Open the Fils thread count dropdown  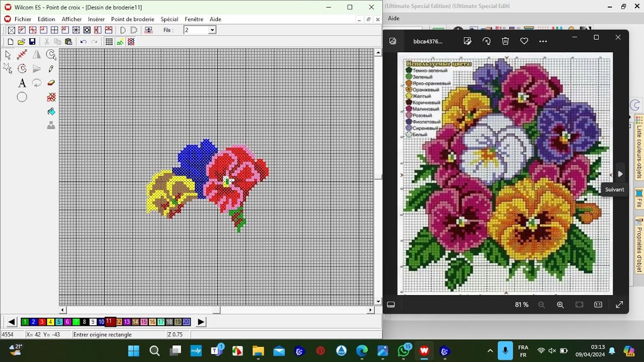(212, 30)
